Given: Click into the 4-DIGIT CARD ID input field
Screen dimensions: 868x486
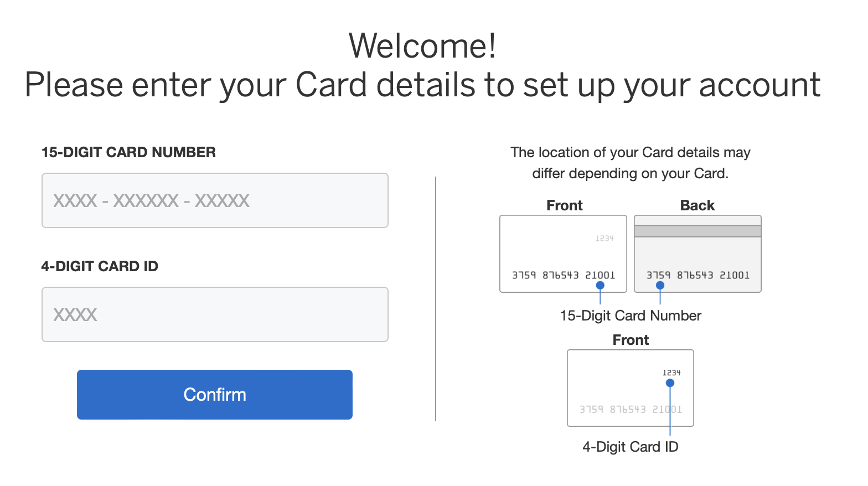Looking at the screenshot, I should coord(215,314).
